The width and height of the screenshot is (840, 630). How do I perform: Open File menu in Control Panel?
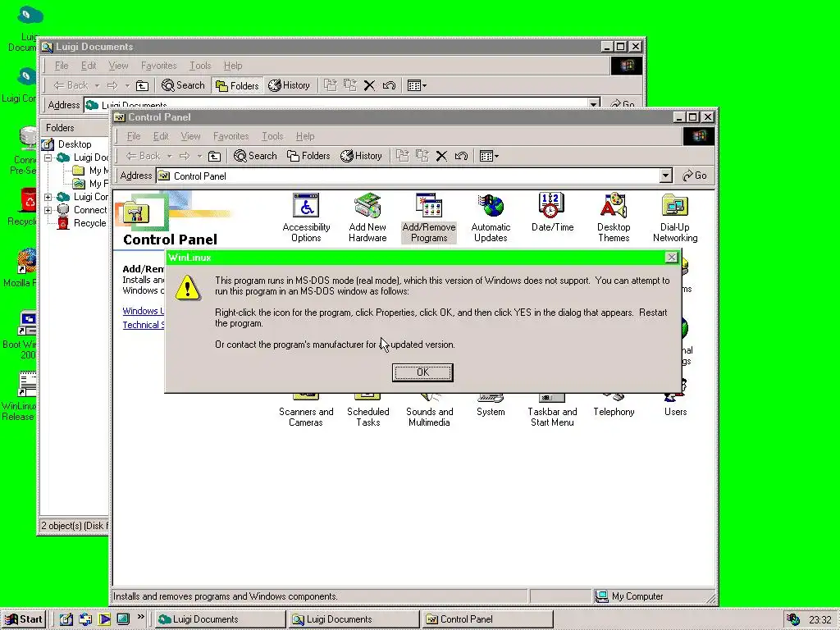[134, 136]
